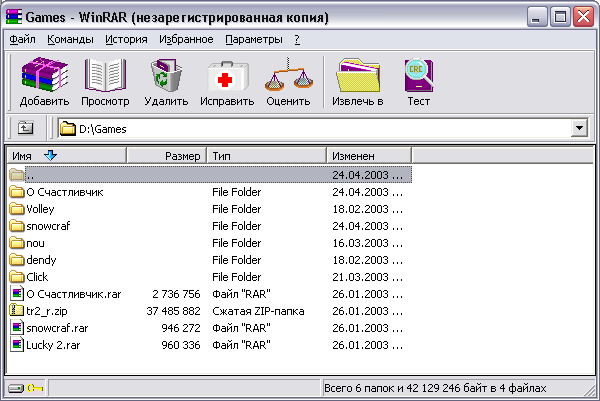Viewport: 600px width, 401px height.
Task: Select the tr2_r.zip archive icon
Action: [x=17, y=311]
